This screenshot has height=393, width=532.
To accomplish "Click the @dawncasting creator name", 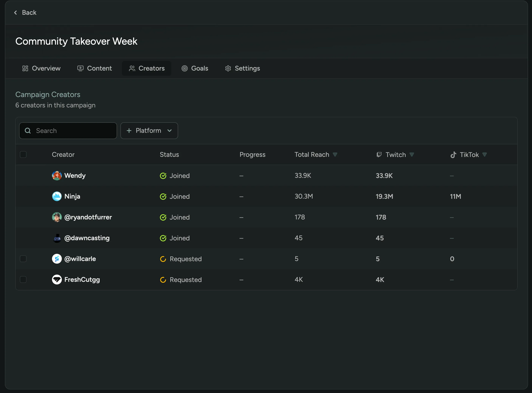I will 87,238.
